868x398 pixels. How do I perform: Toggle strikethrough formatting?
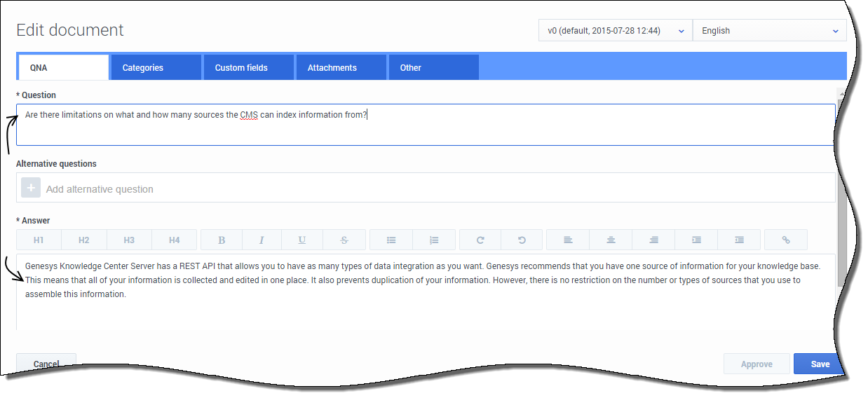tap(344, 240)
